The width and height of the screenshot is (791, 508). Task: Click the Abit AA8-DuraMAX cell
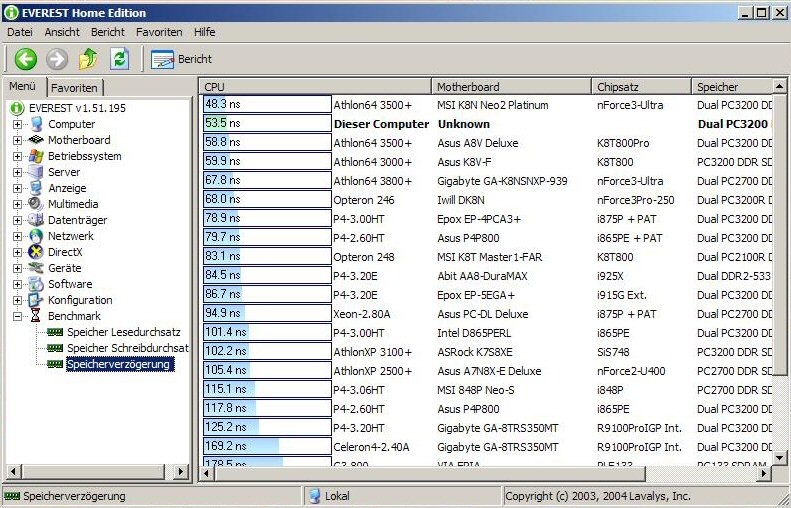(482, 276)
